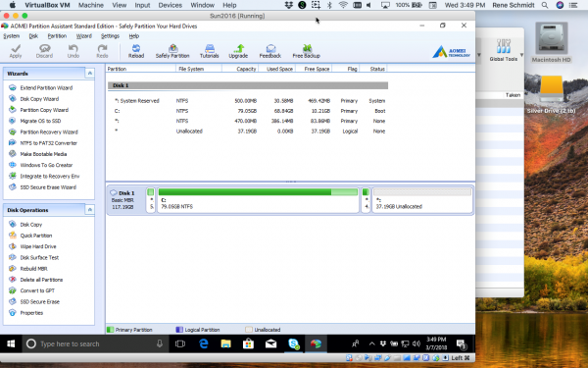Select the C: partition bar in disk map

[x=258, y=200]
